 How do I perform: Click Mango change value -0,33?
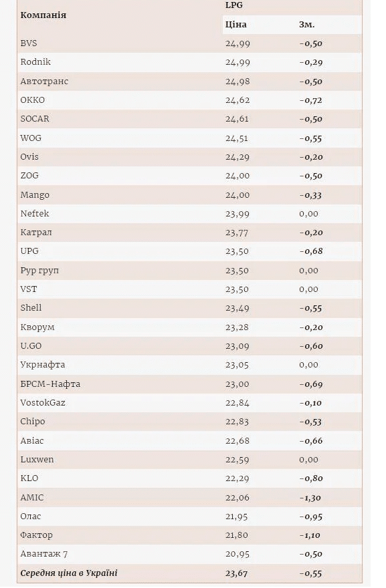coord(310,195)
